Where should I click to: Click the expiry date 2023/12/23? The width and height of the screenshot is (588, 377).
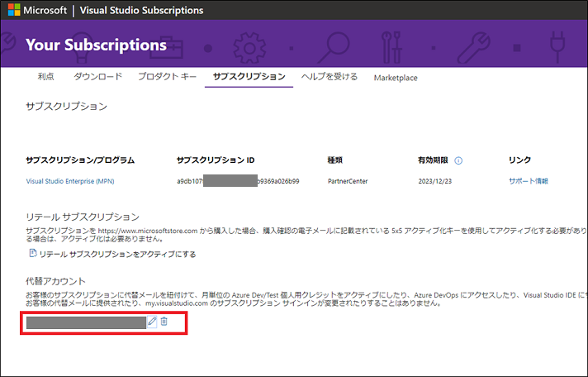(435, 181)
